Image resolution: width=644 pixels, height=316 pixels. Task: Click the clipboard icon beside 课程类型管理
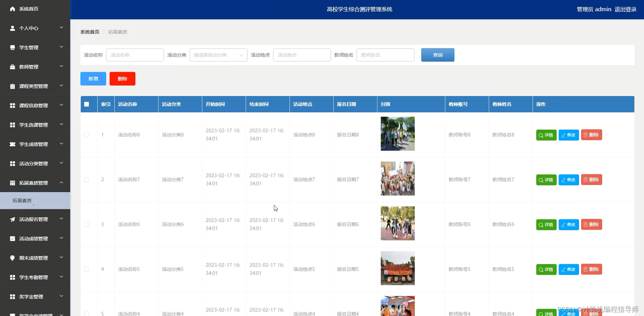[12, 86]
